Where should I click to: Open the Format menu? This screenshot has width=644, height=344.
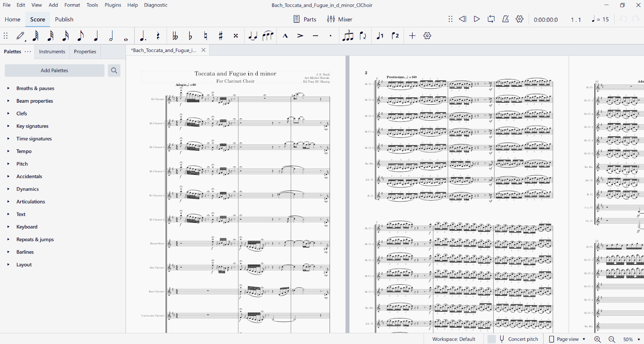click(x=72, y=5)
